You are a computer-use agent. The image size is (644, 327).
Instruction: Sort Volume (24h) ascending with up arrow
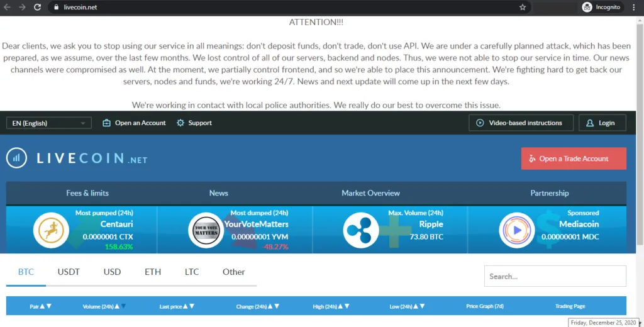(x=117, y=306)
